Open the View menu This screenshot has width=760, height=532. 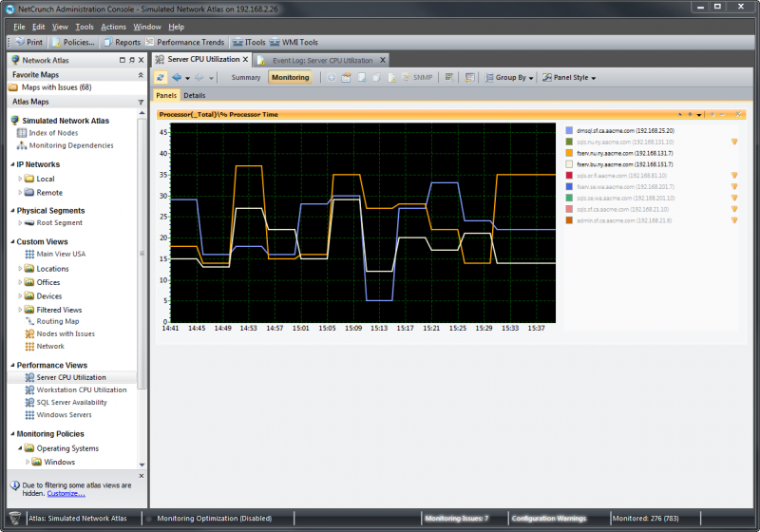click(60, 28)
